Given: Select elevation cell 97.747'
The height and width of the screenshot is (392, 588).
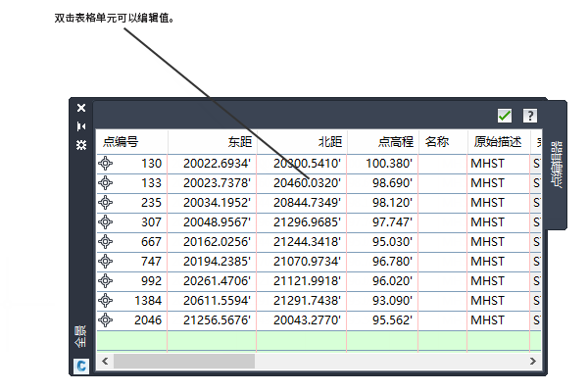Looking at the screenshot, I should tap(382, 222).
